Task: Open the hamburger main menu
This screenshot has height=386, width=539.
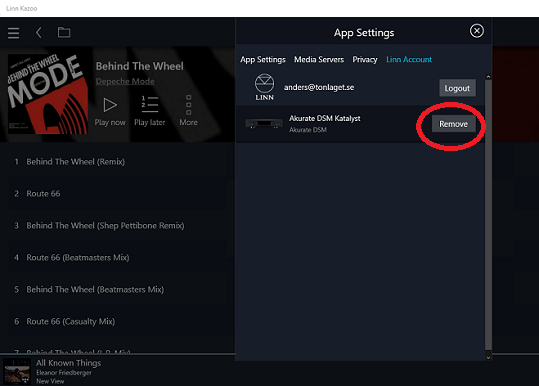Action: [13, 33]
